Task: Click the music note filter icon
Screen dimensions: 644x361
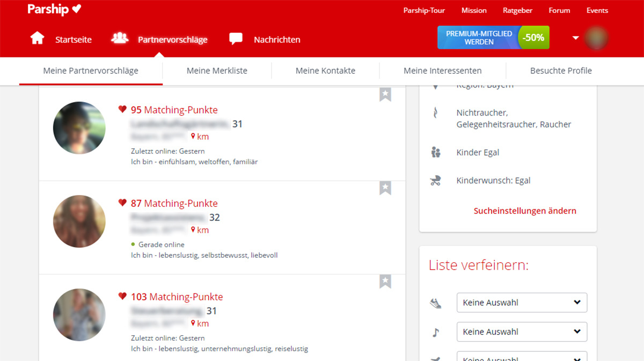Action: pos(435,332)
